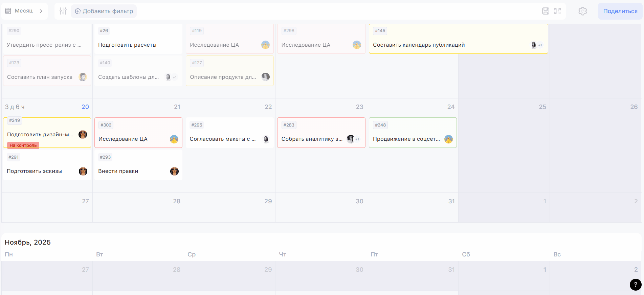Click the calendar icon beside Месяц
Viewport: 644px width, 295px height.
tap(8, 11)
